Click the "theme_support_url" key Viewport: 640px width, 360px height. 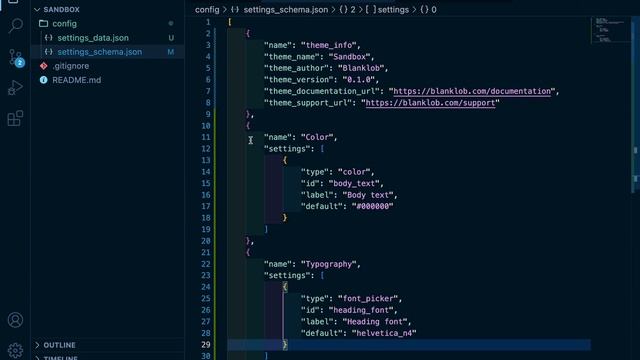click(308, 103)
